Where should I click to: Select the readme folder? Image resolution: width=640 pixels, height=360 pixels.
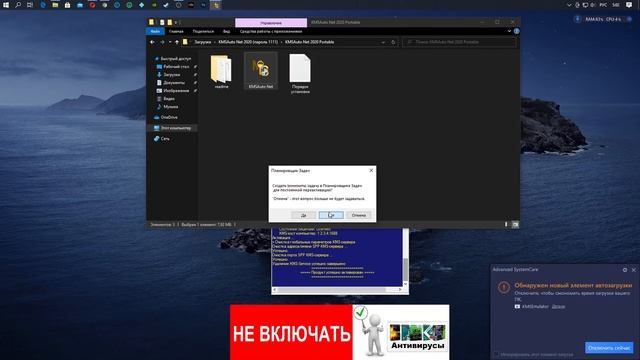[221, 72]
